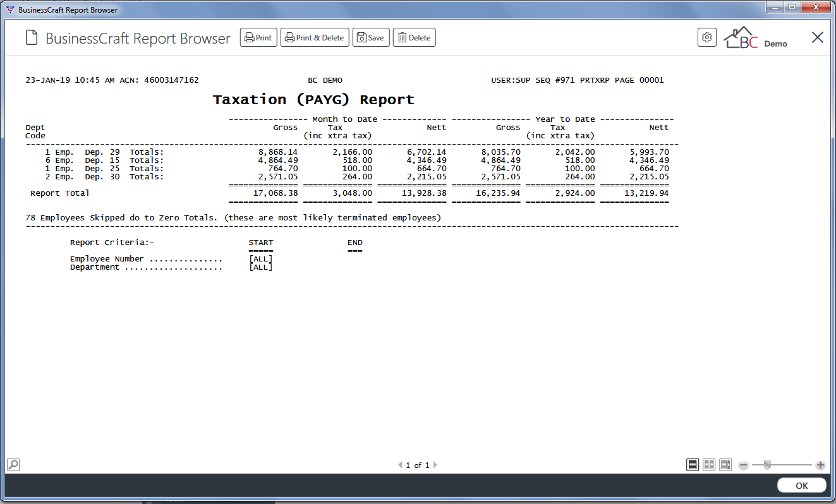
Task: Select the gross value 8,868.14
Action: 278,152
